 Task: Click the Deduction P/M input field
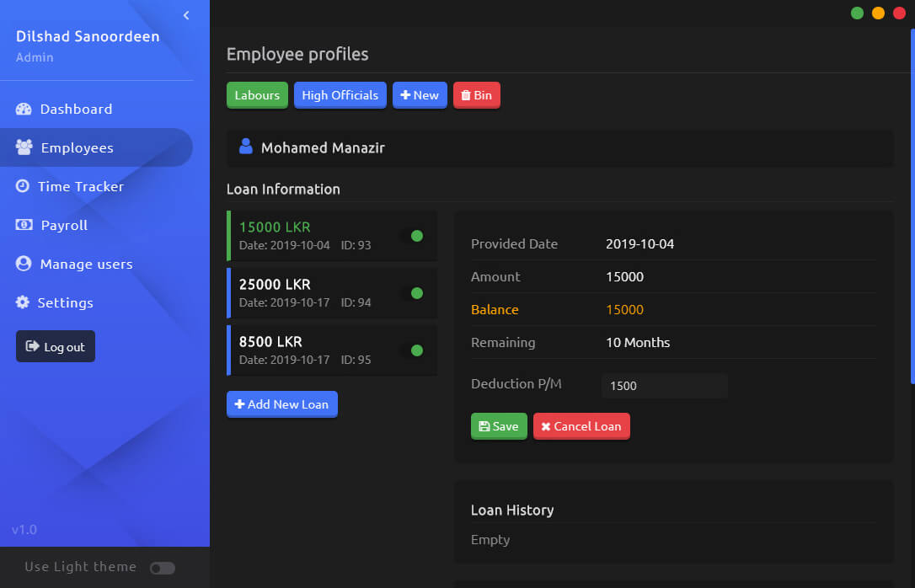664,386
